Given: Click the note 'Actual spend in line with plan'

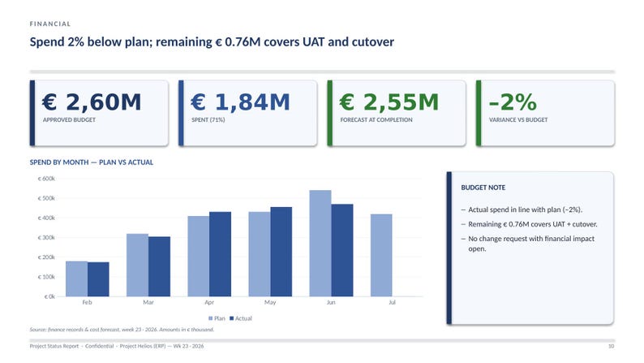Looking at the screenshot, I should [525, 210].
